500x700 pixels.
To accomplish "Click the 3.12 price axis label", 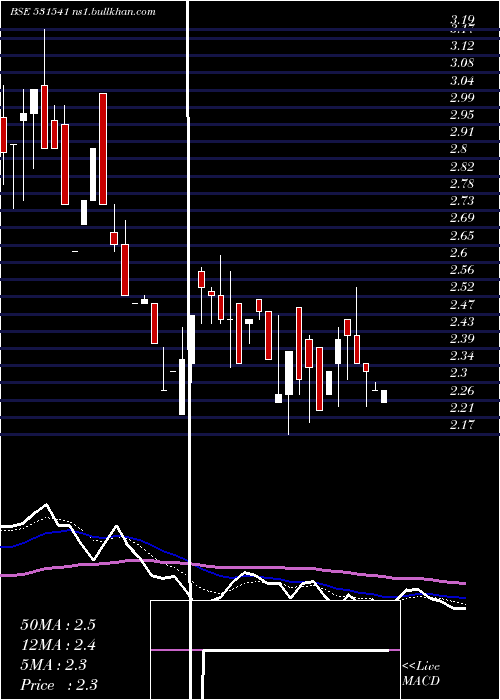I will click(462, 46).
